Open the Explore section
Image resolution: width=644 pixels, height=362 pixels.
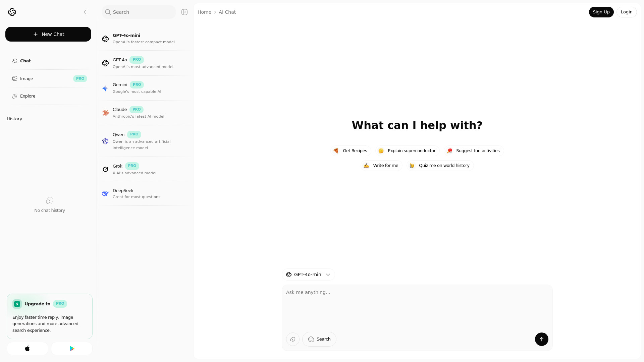tap(28, 96)
